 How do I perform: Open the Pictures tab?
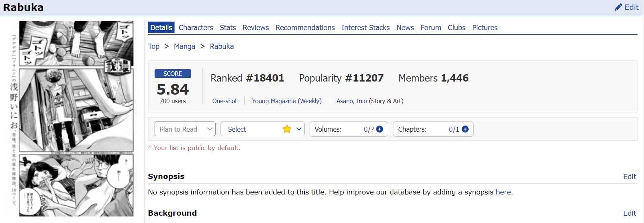[485, 28]
